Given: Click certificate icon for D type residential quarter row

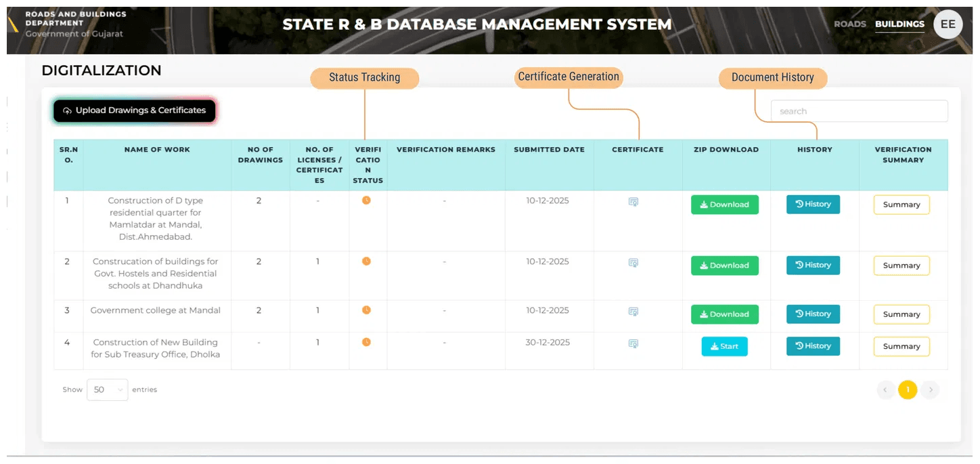Looking at the screenshot, I should [x=633, y=202].
